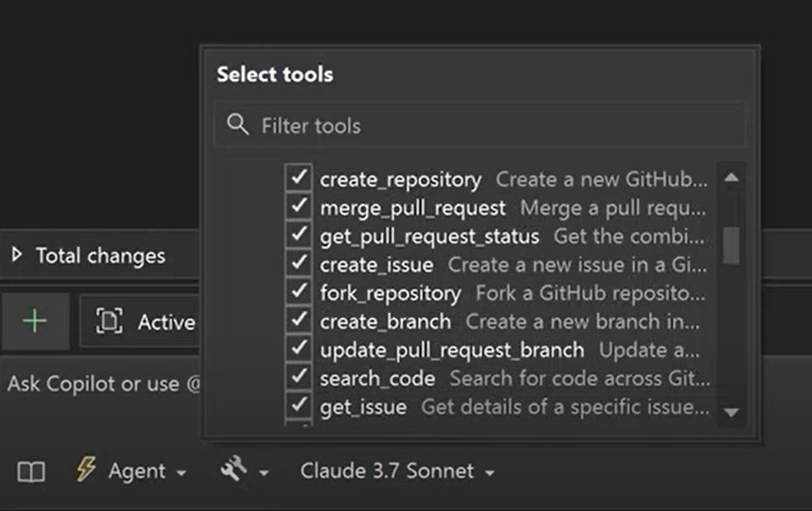Image resolution: width=812 pixels, height=511 pixels.
Task: Disable the get_pull_request_status tool
Action: point(298,236)
